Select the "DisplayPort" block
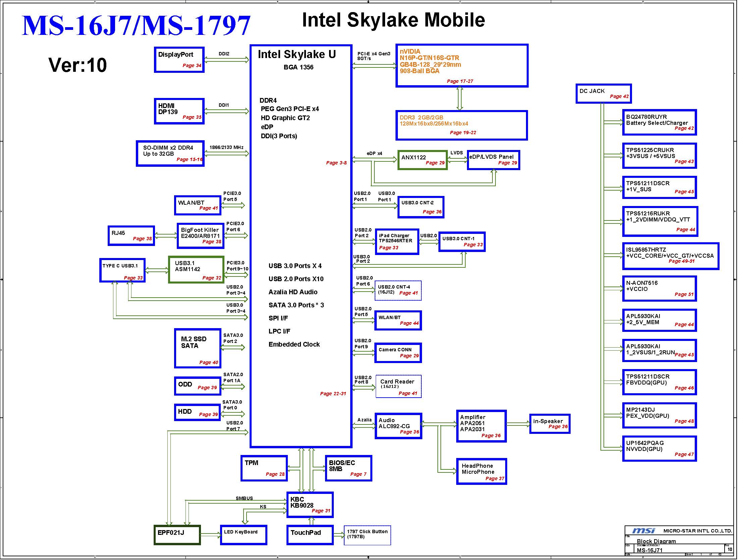 tap(179, 60)
